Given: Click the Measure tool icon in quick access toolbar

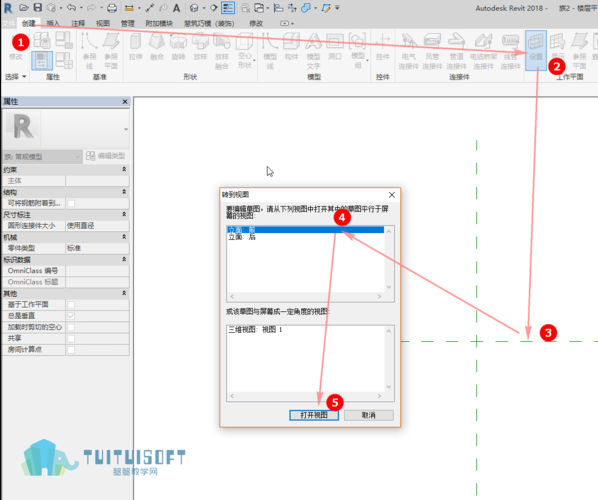Looking at the screenshot, I should tap(129, 8).
